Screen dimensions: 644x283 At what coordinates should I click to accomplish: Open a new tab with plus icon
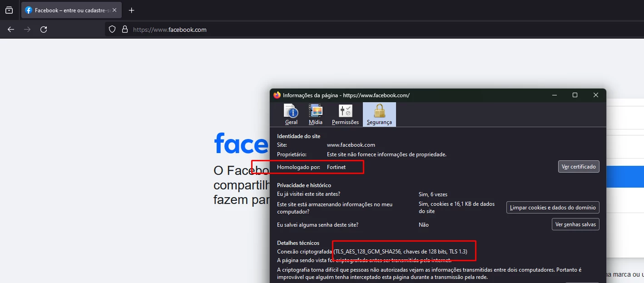point(131,10)
